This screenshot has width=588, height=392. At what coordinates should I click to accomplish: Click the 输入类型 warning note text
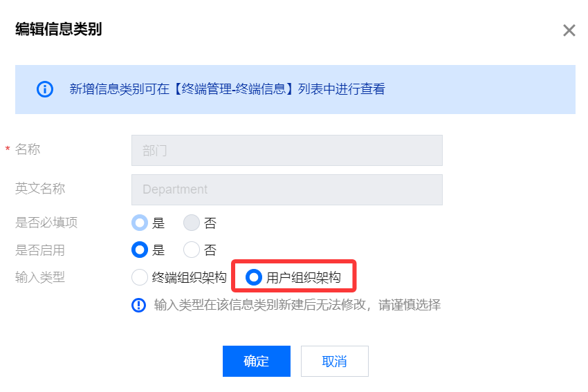pyautogui.click(x=297, y=305)
